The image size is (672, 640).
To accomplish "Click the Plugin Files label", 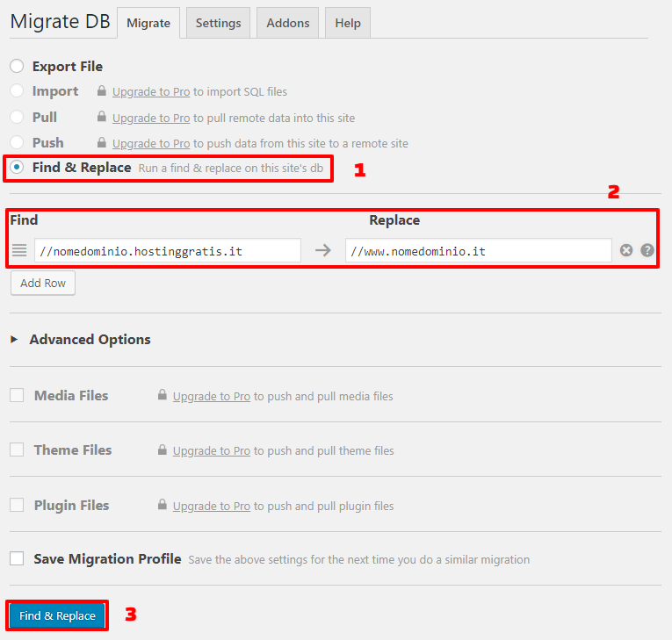I will click(71, 505).
